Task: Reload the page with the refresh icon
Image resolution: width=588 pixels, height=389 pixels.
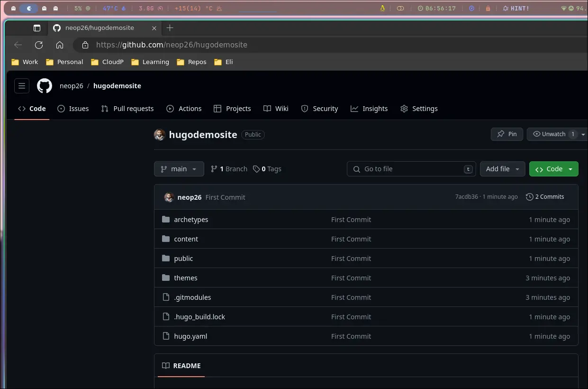Action: tap(39, 45)
